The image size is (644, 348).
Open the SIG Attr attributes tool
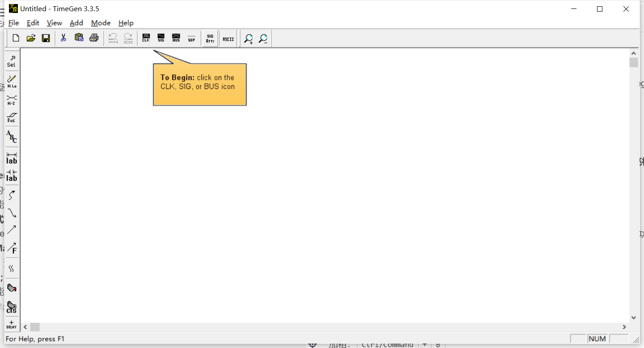click(x=209, y=38)
